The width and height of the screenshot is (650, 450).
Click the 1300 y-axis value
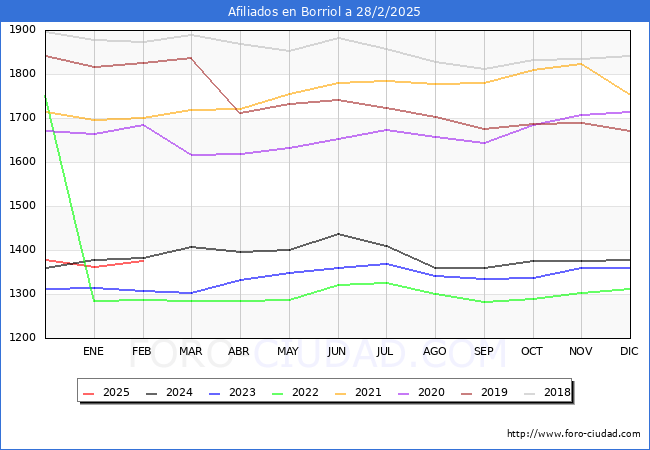coord(22,293)
